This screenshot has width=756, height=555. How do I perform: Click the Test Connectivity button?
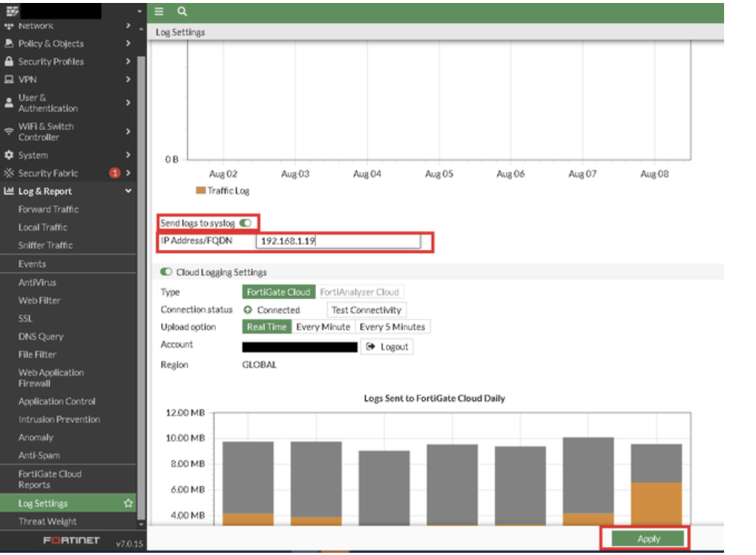pyautogui.click(x=367, y=310)
